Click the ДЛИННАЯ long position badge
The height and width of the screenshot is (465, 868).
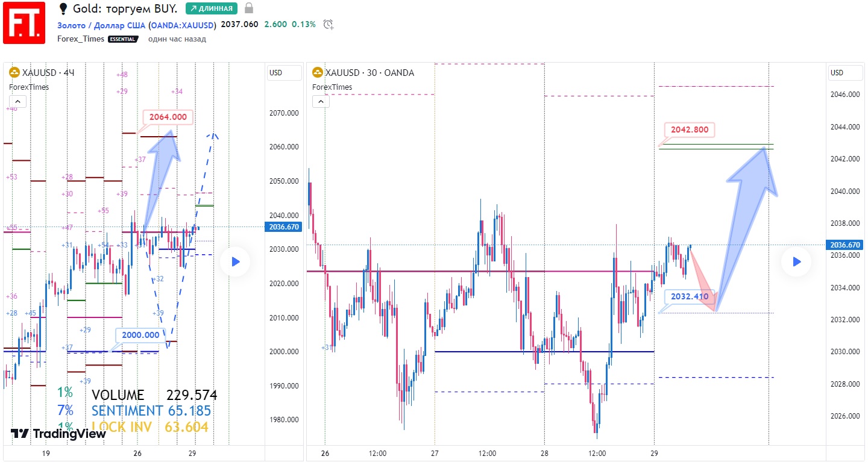[211, 8]
